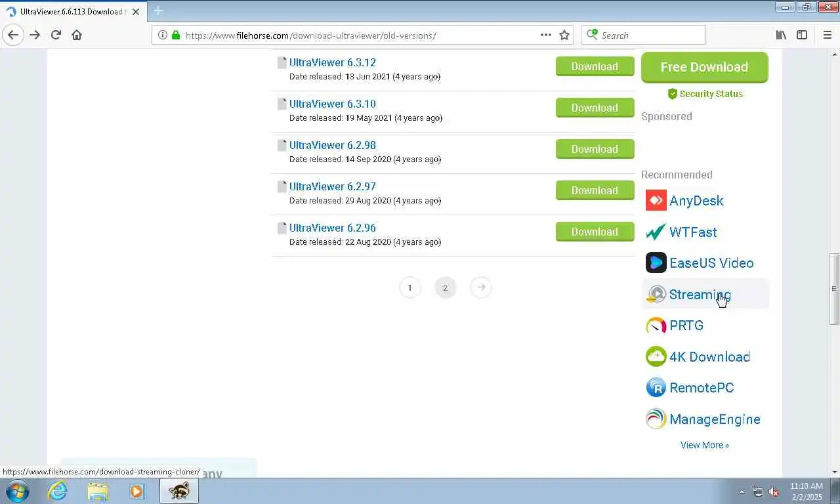
Task: Click the green padlock security icon
Action: click(175, 35)
